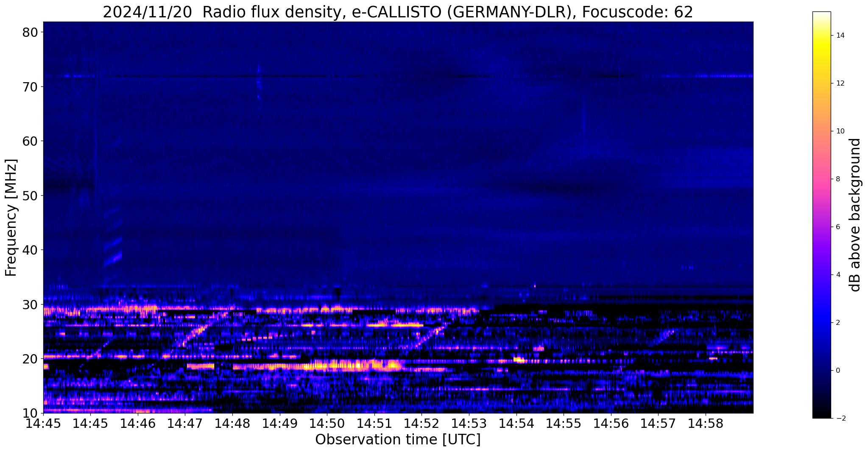Click the plot title mentioning e-CALLISTO GERMANY-DLR

[x=398, y=12]
